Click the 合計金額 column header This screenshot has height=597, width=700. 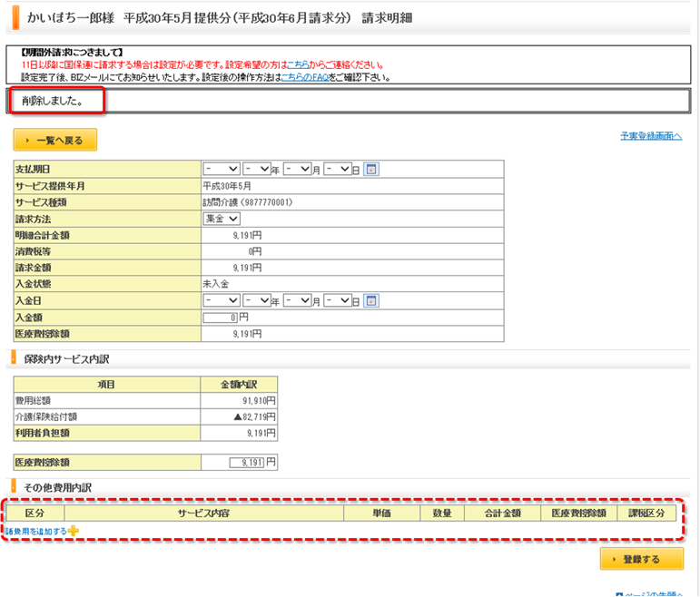coord(503,514)
